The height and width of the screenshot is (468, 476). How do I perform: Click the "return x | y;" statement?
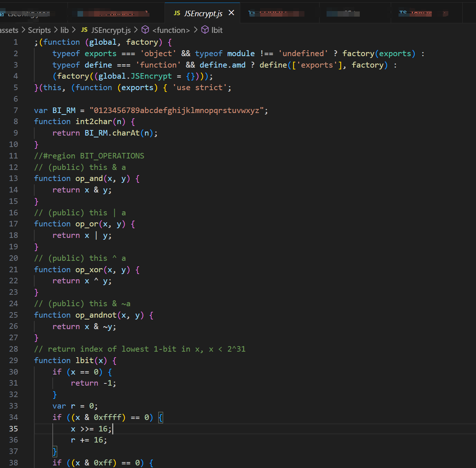coord(82,236)
